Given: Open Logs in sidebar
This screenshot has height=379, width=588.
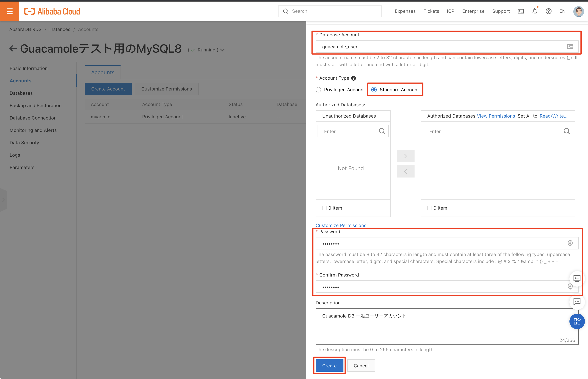Looking at the screenshot, I should pos(15,155).
